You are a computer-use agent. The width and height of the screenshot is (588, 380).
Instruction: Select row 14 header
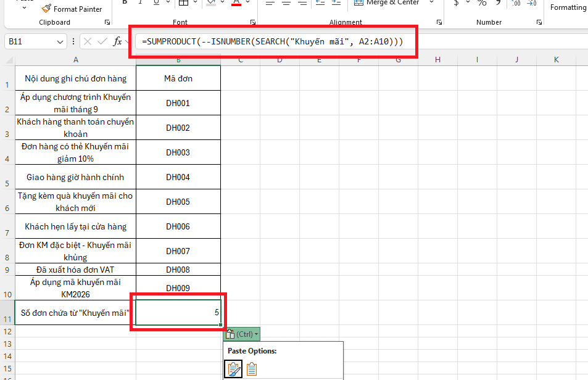click(x=7, y=356)
